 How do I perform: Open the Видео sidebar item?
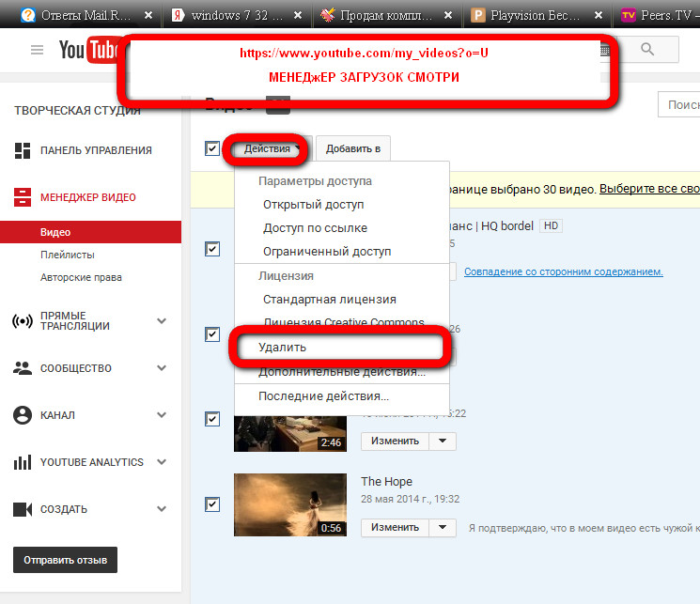click(90, 232)
